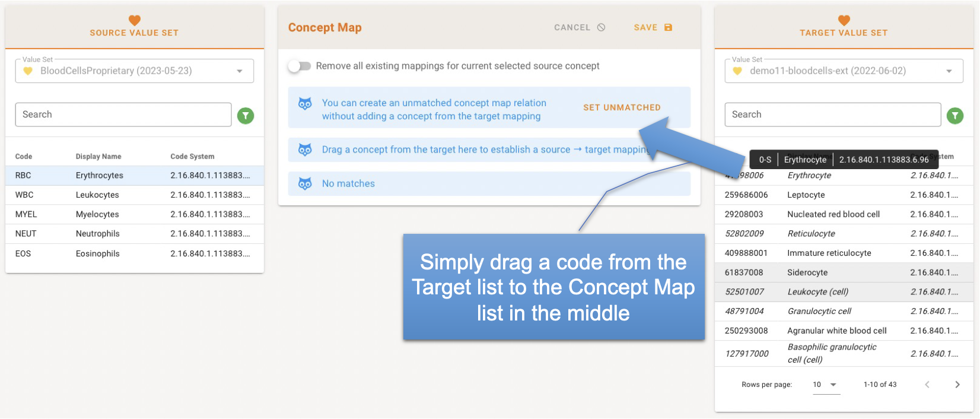Viewport: 980px width, 419px height.
Task: Select the EOS Eosinophils source row
Action: click(x=134, y=253)
